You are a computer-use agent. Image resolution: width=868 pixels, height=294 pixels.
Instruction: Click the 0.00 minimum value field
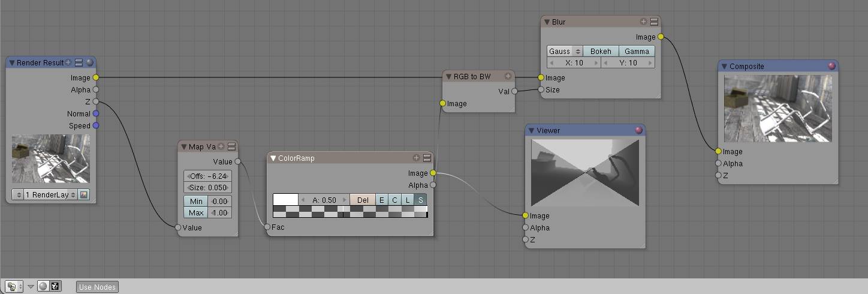click(x=219, y=202)
